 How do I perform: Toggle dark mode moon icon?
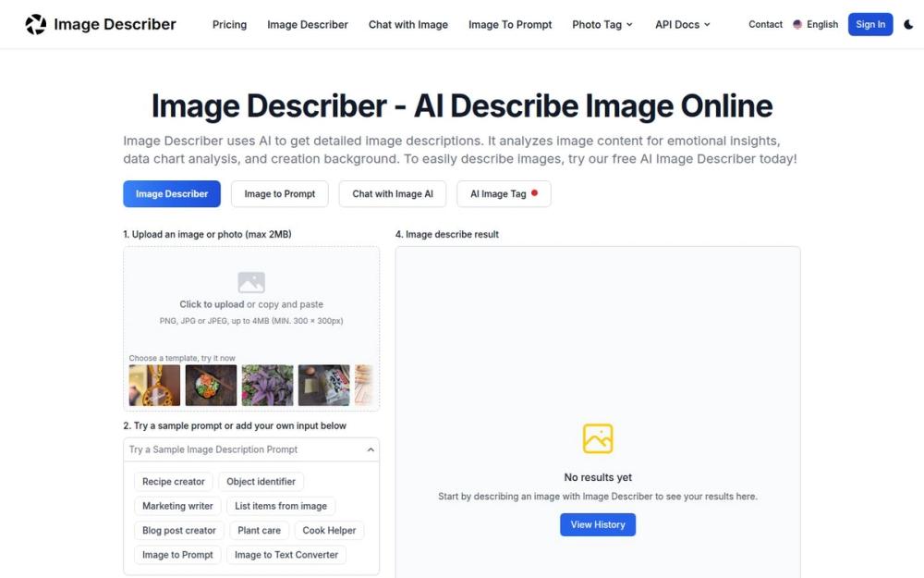click(908, 24)
